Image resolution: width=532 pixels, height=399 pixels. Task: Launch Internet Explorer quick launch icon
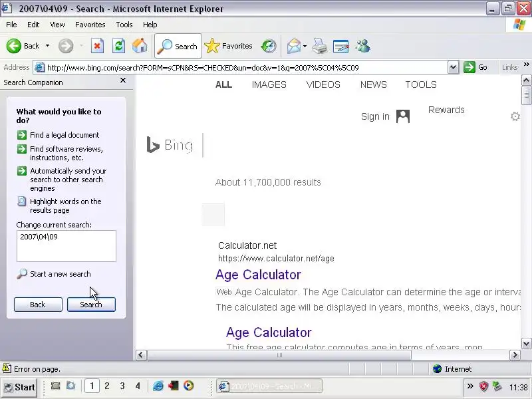(x=158, y=386)
